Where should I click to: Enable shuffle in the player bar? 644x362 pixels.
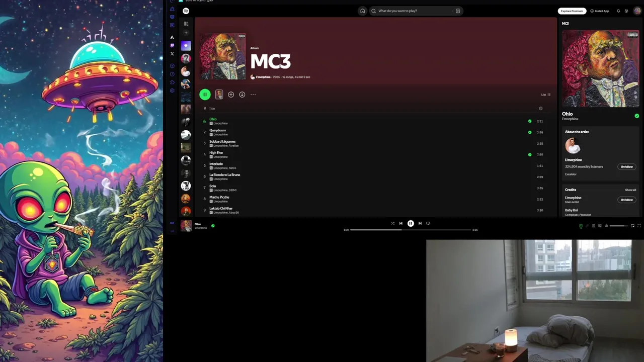point(393,223)
